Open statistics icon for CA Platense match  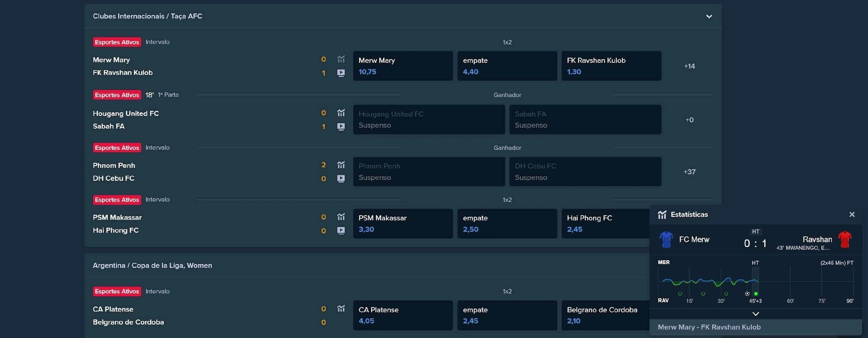(x=341, y=309)
